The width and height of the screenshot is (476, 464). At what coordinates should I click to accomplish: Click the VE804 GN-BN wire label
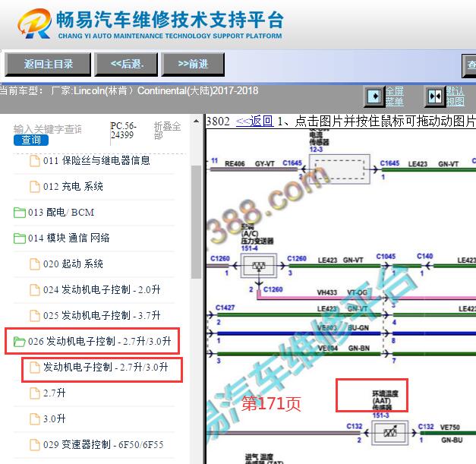click(x=344, y=348)
